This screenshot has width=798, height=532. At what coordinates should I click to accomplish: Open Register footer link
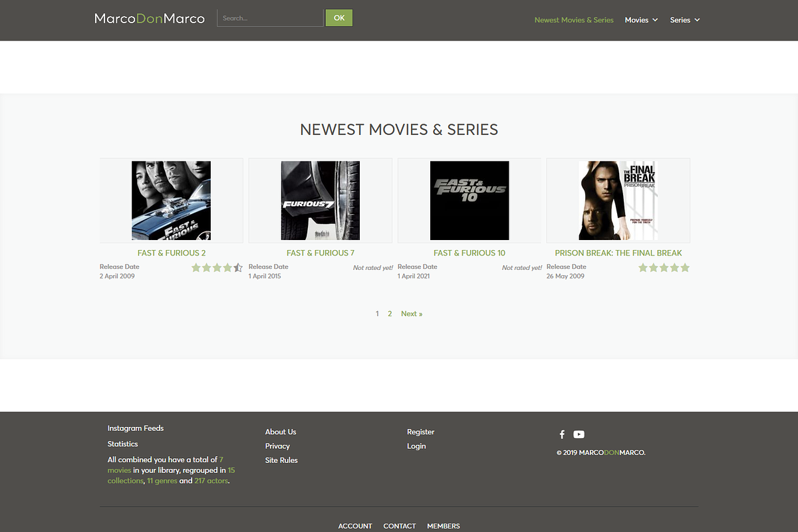[x=420, y=432]
